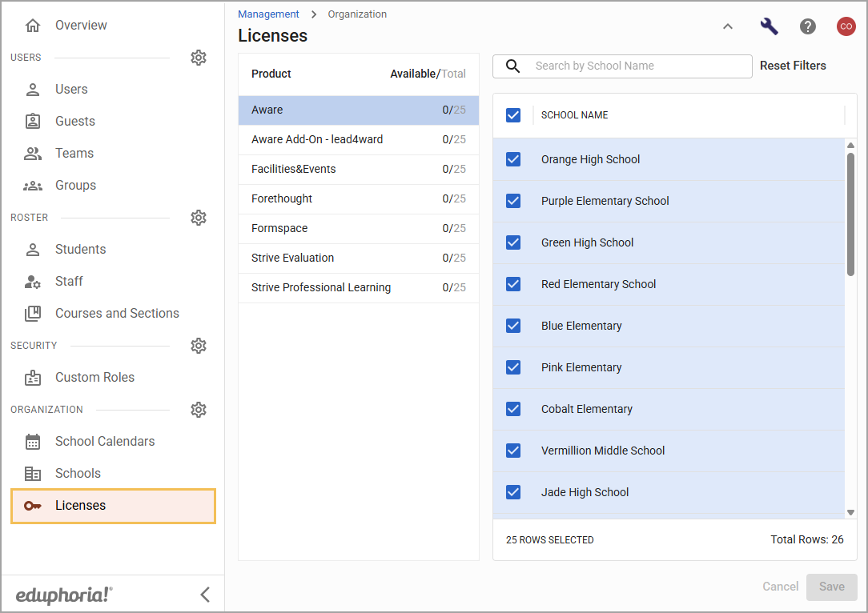
Task: Open the wrench tools icon
Action: 769,26
